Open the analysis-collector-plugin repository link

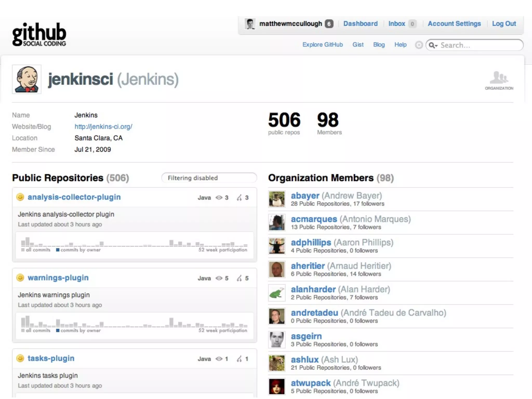coord(74,197)
